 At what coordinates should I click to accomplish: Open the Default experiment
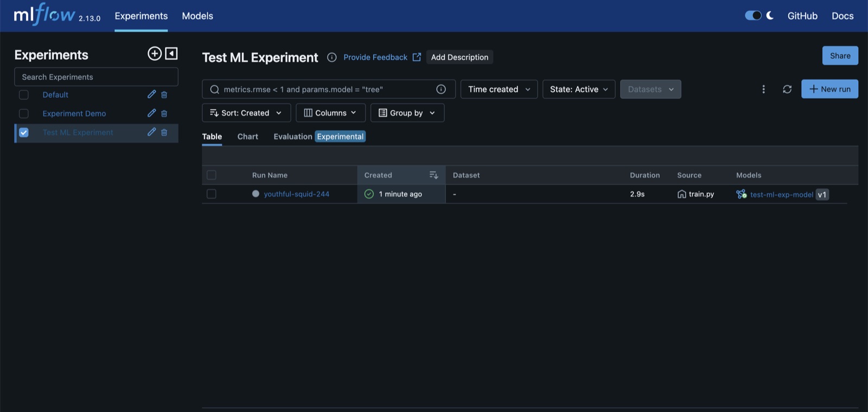pos(55,94)
